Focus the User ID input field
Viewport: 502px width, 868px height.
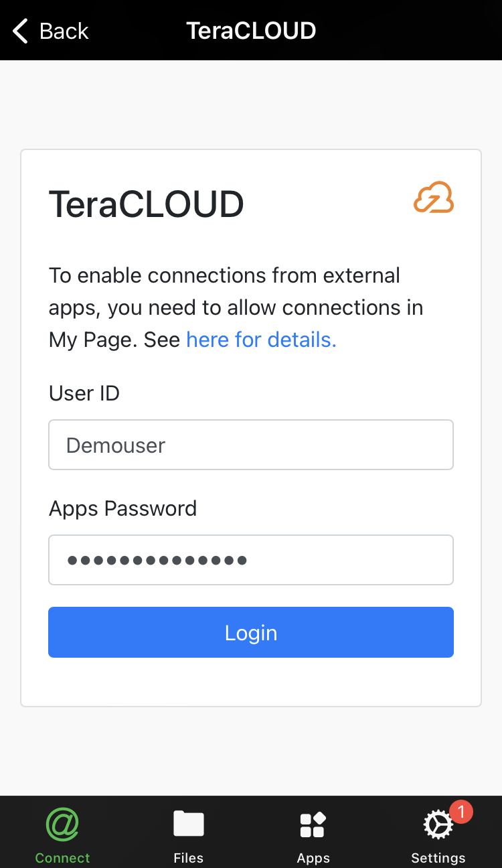[251, 445]
